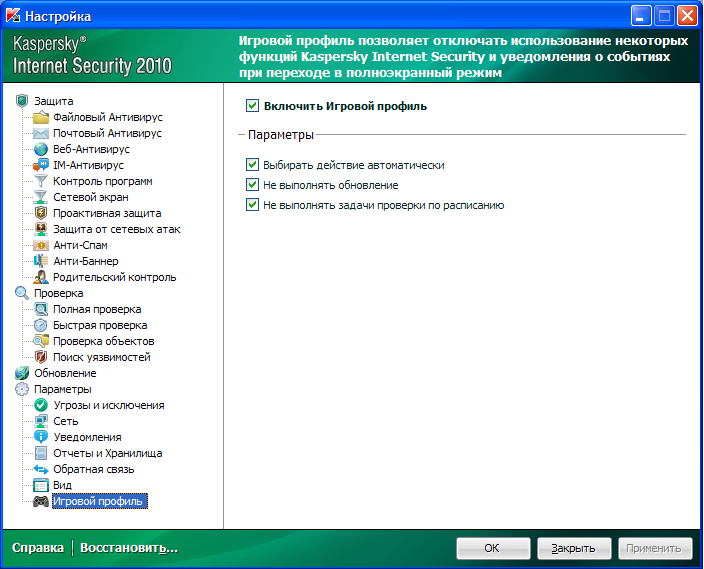This screenshot has height=569, width=704.
Task: Click the Закрыть button
Action: click(574, 548)
